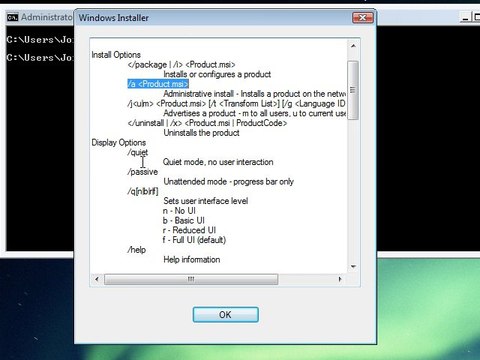Viewport: 480px width, 360px height.
Task: Click the 'f - Full UI (default)' line
Action: pos(194,240)
